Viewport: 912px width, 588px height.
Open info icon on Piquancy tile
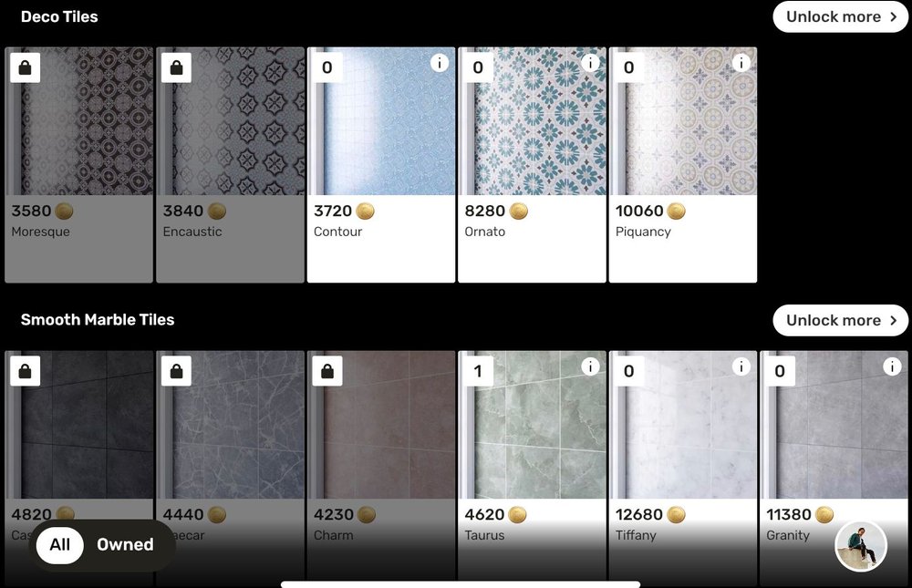point(741,63)
